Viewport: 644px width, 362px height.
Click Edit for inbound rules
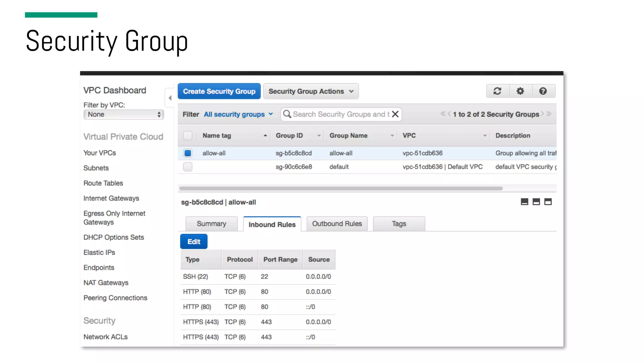pos(194,242)
